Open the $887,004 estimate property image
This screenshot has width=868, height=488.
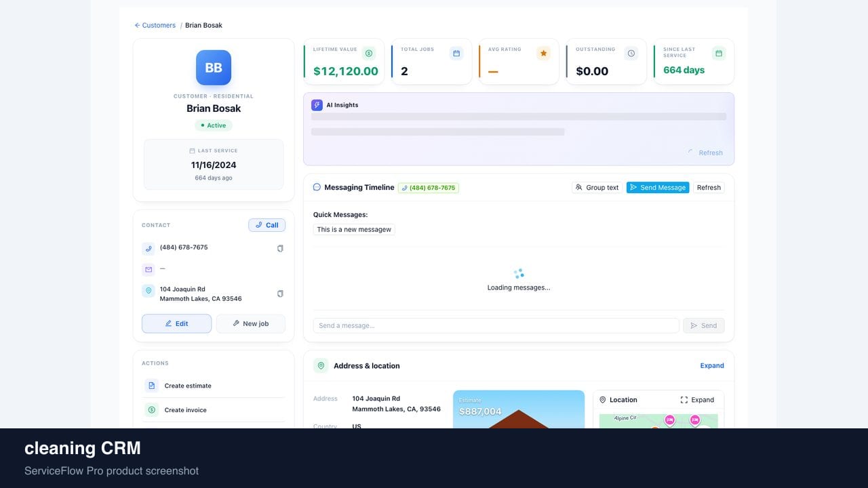(x=519, y=409)
